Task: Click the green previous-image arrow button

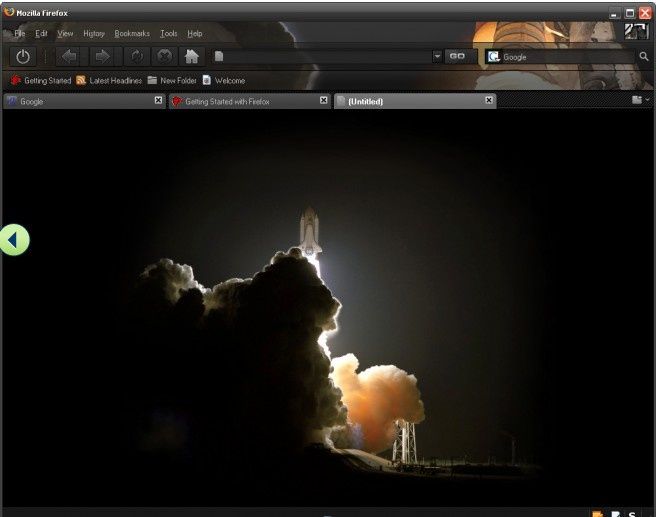Action: [x=14, y=240]
